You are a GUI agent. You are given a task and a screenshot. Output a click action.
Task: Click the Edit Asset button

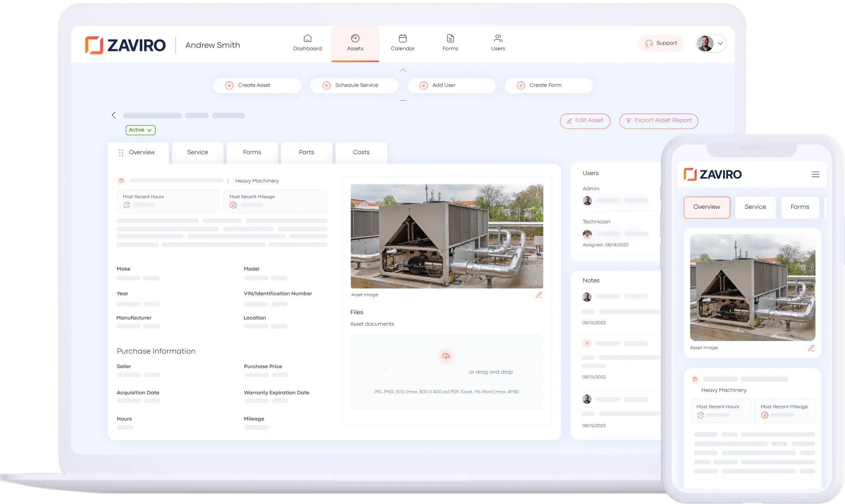click(x=585, y=121)
